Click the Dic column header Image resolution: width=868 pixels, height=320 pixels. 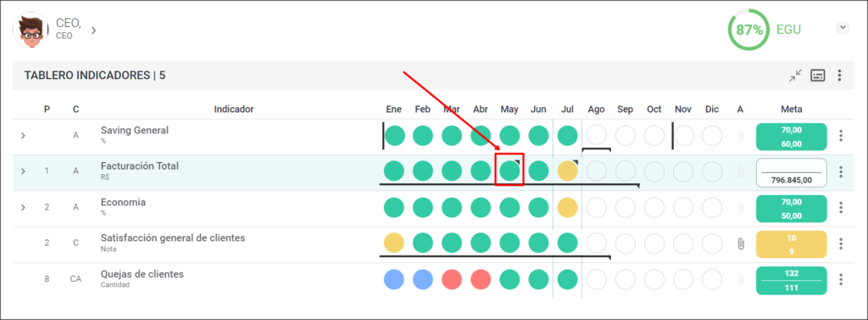[712, 109]
